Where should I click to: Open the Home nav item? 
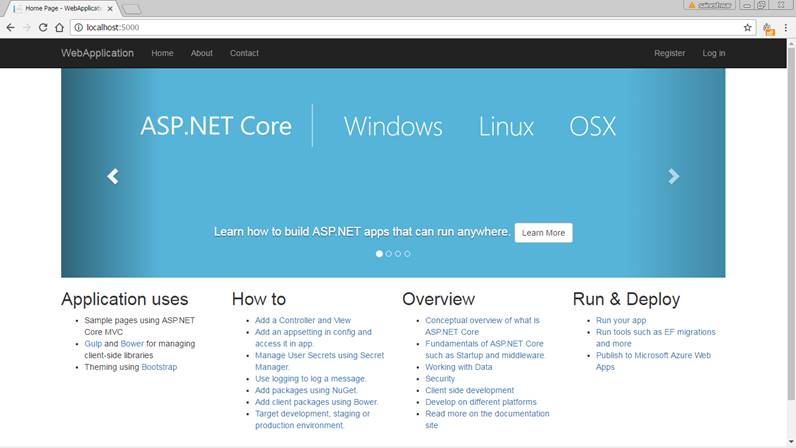point(162,53)
